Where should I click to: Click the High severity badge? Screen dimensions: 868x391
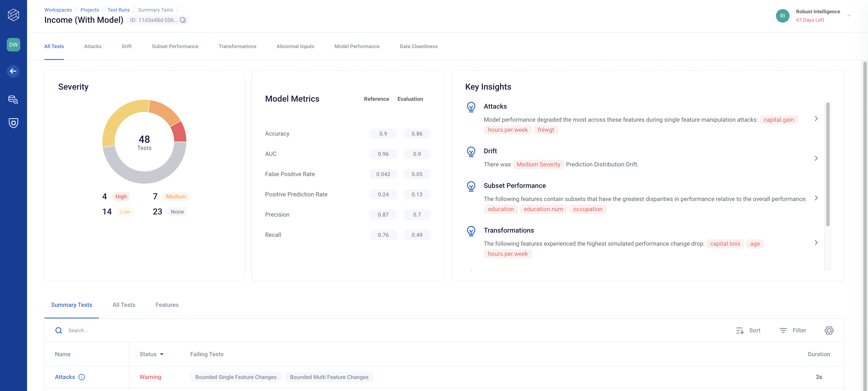click(x=121, y=197)
